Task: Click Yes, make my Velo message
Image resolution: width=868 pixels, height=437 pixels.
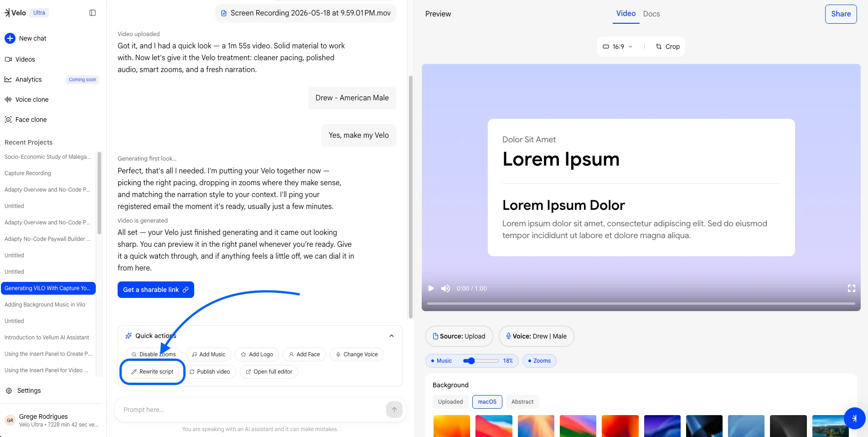Action: [359, 135]
